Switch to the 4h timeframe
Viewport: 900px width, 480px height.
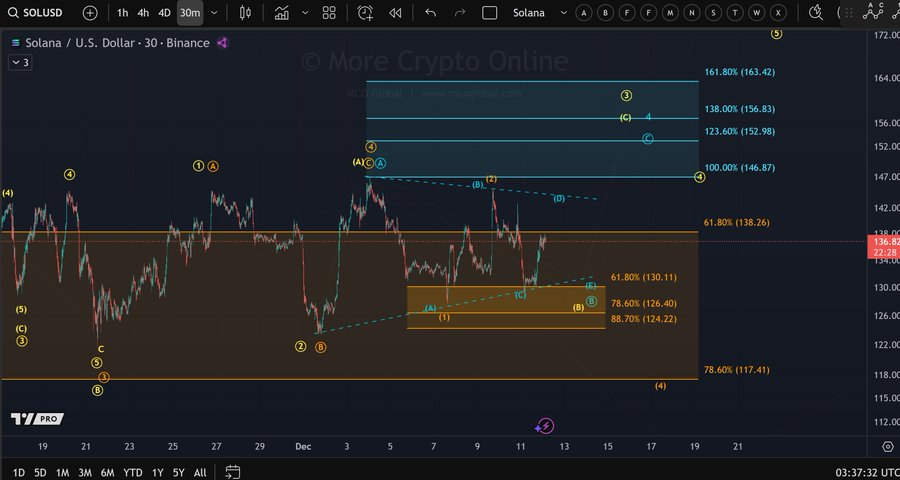(143, 13)
